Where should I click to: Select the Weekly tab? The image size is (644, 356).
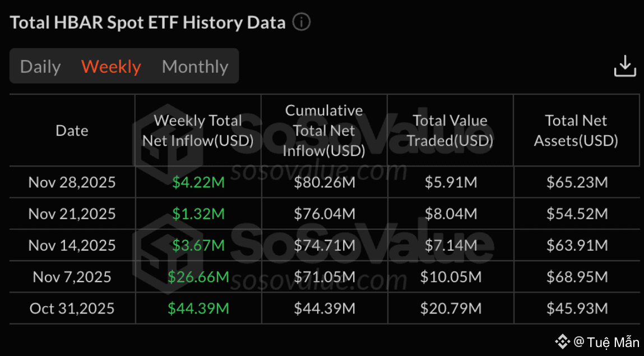point(111,67)
